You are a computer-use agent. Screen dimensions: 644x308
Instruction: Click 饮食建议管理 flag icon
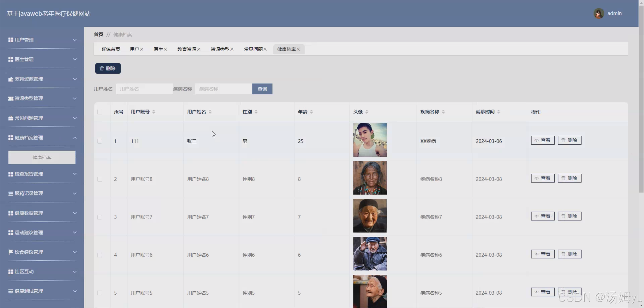coord(11,252)
